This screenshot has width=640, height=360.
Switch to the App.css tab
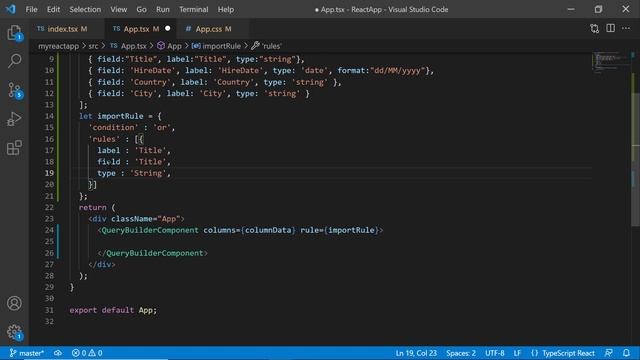tap(213, 29)
